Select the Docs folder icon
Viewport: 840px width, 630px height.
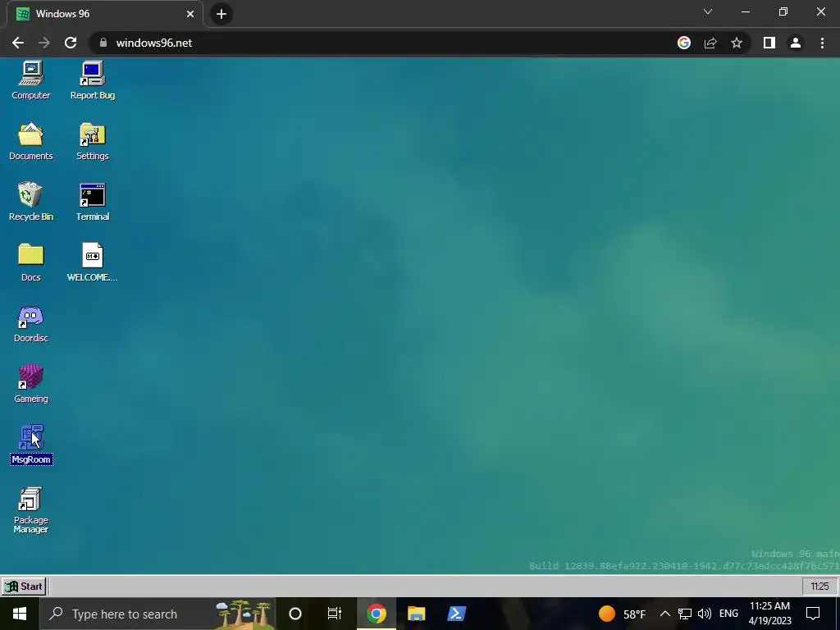[x=31, y=262]
